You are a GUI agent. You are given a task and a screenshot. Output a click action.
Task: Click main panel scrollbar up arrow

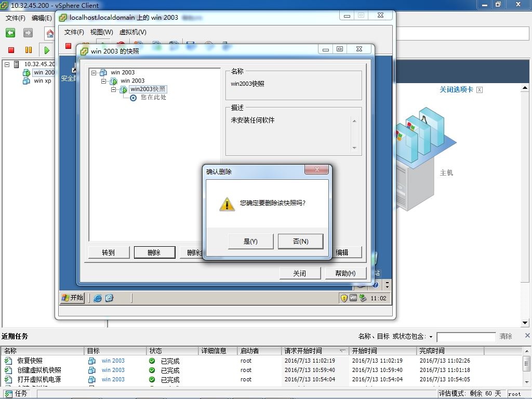(525, 88)
